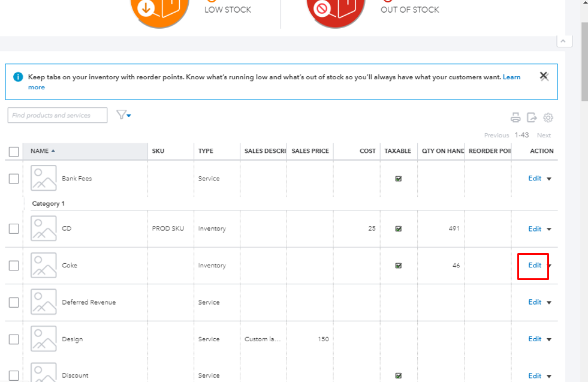588x382 pixels.
Task: Click Edit for Discount
Action: (x=535, y=375)
